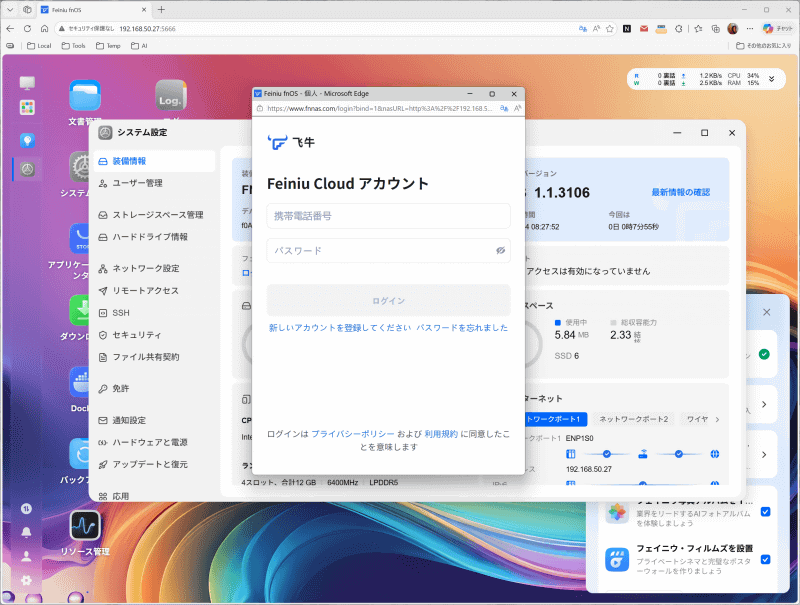Screen dimensions: 800x605
Task: Click the Edge address bar URL
Action: tap(147, 29)
